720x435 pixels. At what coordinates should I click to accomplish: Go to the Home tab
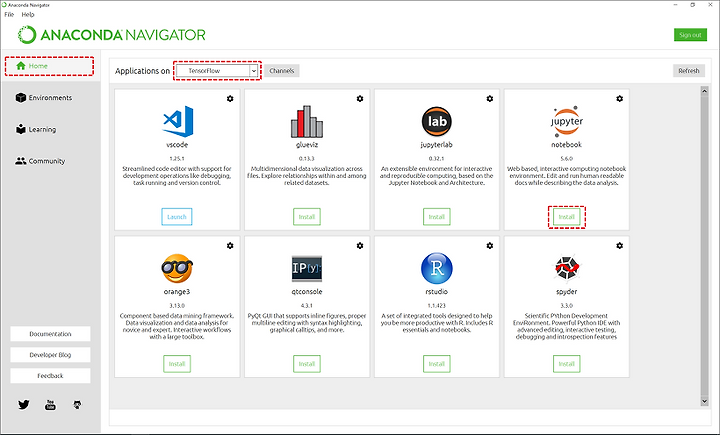click(x=49, y=66)
